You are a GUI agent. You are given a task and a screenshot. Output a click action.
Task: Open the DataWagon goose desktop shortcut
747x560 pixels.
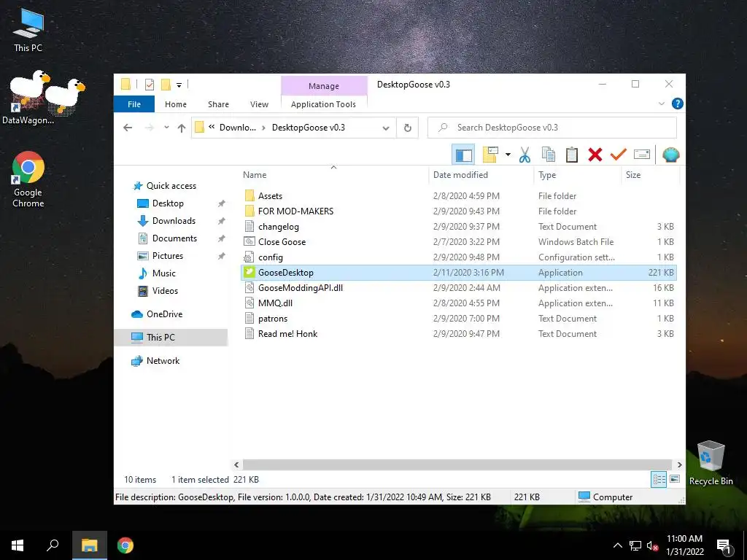[28, 98]
